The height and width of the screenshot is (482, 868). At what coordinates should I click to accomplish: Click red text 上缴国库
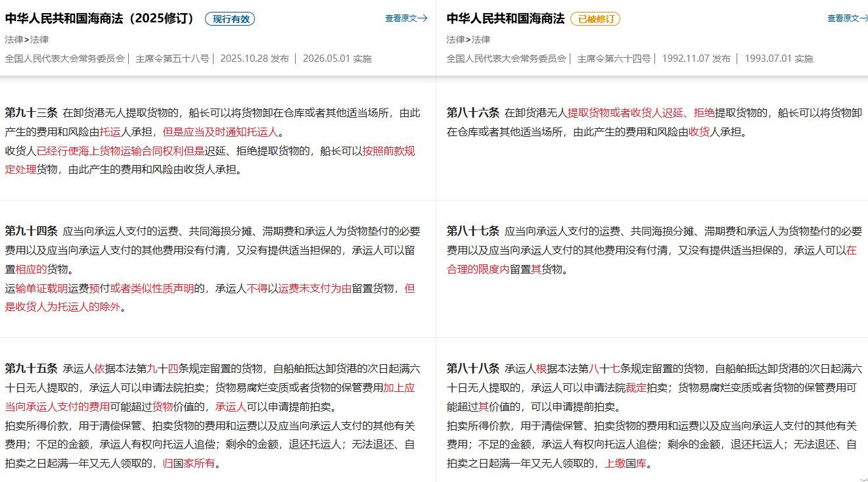(x=626, y=464)
